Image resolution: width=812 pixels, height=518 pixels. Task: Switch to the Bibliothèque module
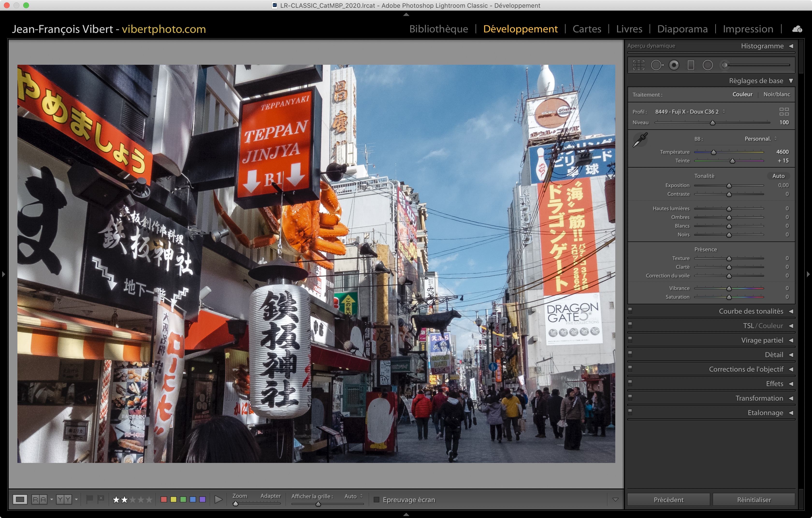click(x=438, y=29)
